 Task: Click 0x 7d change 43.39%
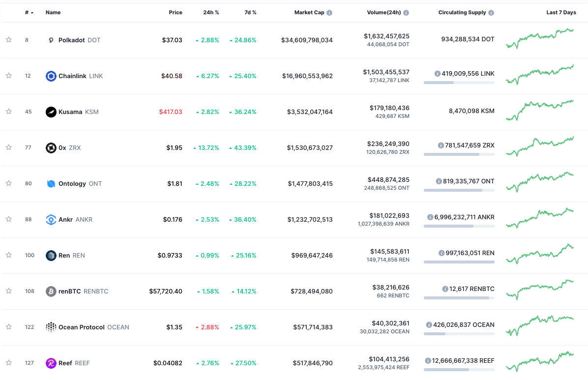(243, 148)
